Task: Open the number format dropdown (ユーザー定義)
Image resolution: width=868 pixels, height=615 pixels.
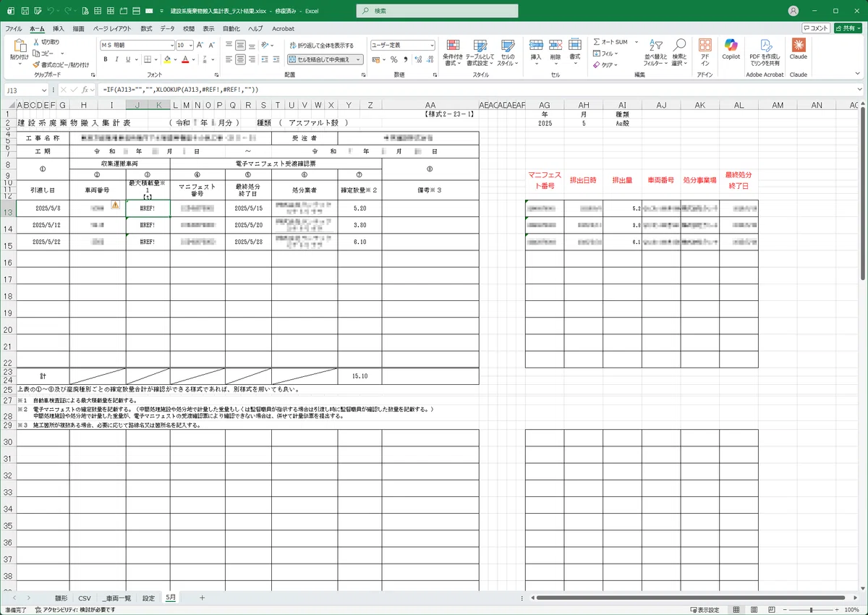Action: point(432,45)
